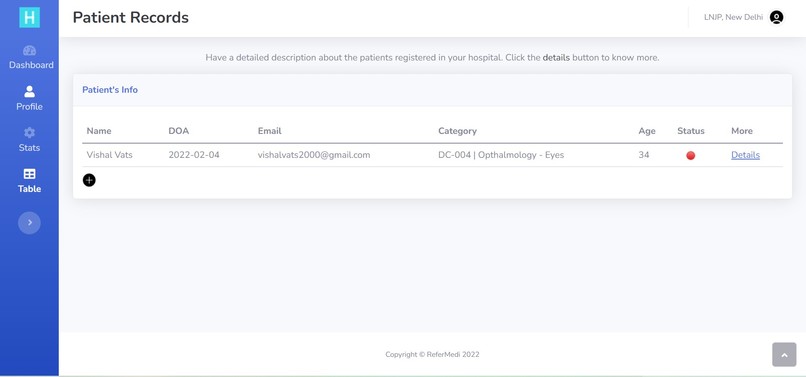Add a new patient with the plus icon

point(89,180)
